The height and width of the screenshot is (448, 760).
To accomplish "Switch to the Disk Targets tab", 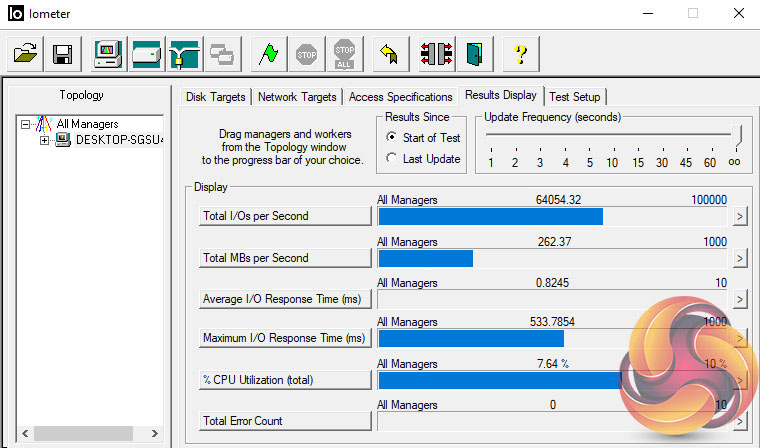I will (x=217, y=97).
